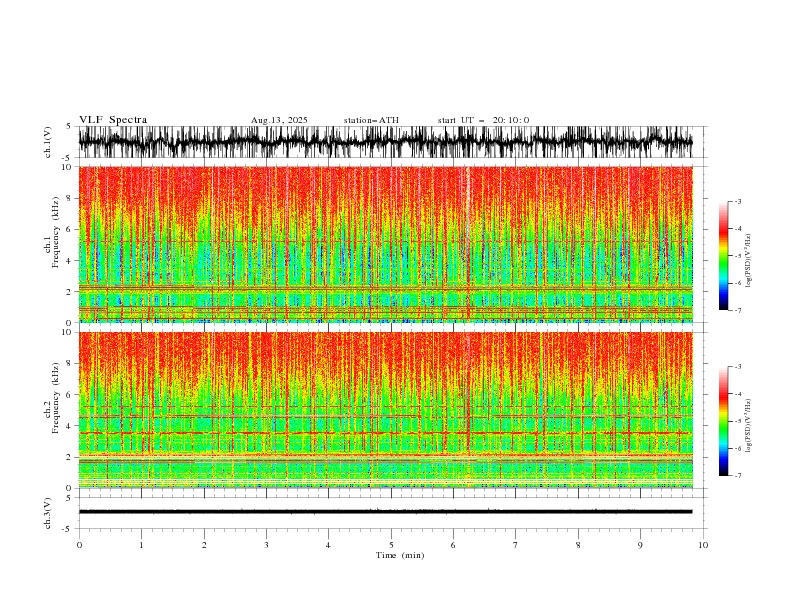Click the "-7" tick on ch.1 color bar
The width and height of the screenshot is (792, 612).
click(x=738, y=310)
